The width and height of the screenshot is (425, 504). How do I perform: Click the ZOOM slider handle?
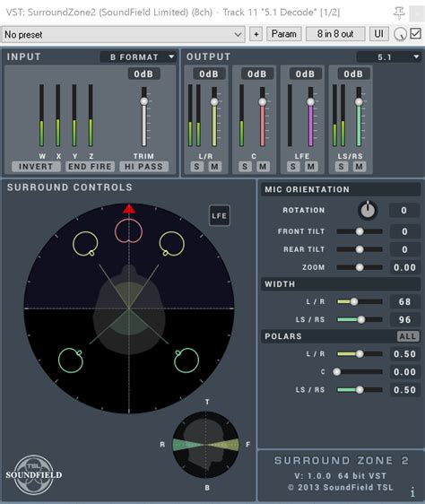[x=360, y=267]
